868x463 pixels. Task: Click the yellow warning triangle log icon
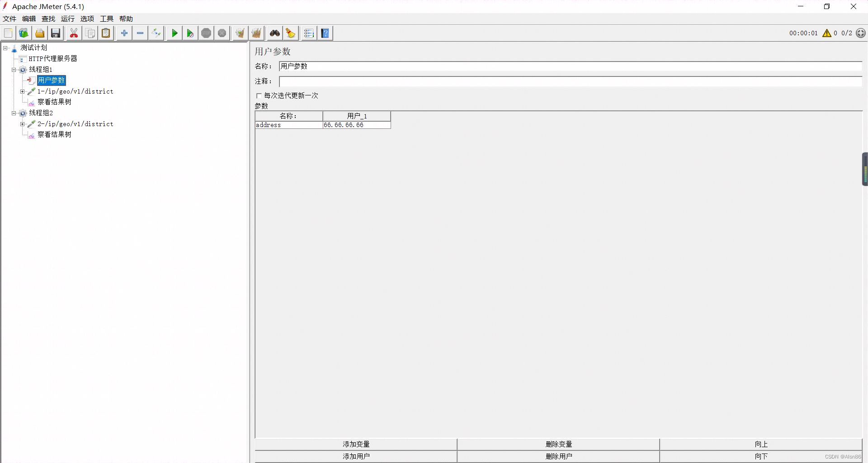[x=827, y=33]
